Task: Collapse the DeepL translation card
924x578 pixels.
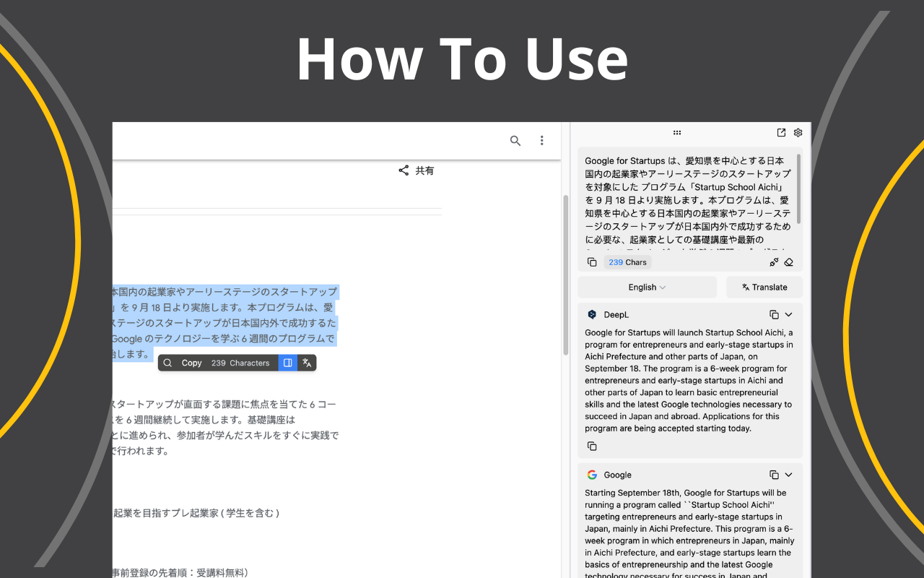Action: click(787, 314)
